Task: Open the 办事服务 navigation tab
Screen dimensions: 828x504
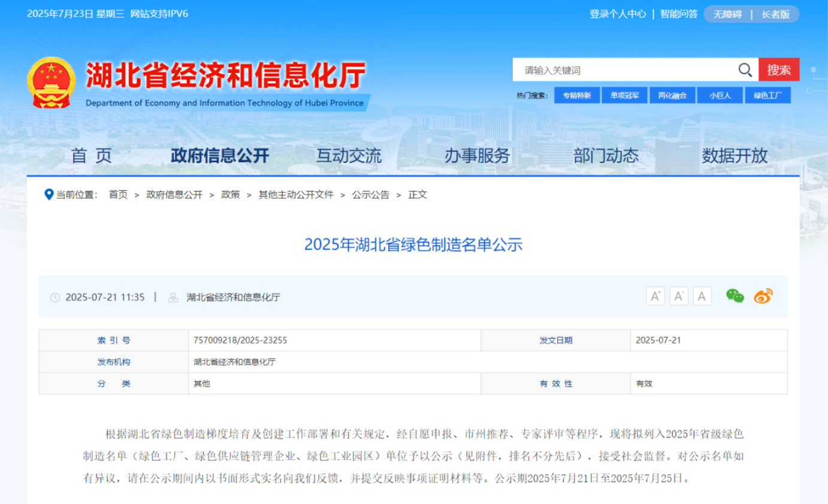Action: click(477, 156)
